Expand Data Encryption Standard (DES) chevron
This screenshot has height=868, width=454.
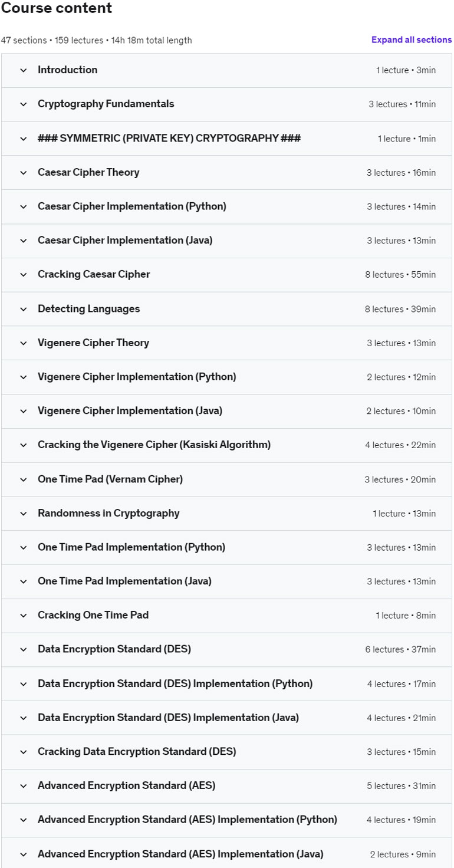click(x=24, y=650)
